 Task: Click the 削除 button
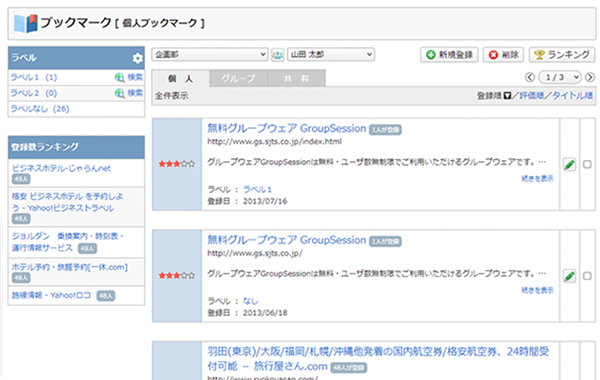tap(504, 55)
